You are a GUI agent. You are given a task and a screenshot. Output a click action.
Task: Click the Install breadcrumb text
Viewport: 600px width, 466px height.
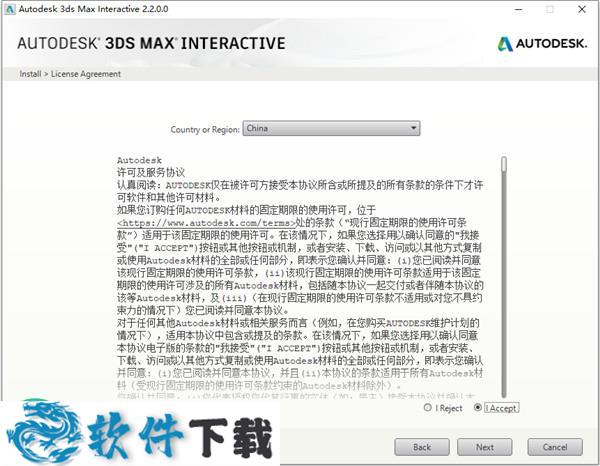coord(30,74)
